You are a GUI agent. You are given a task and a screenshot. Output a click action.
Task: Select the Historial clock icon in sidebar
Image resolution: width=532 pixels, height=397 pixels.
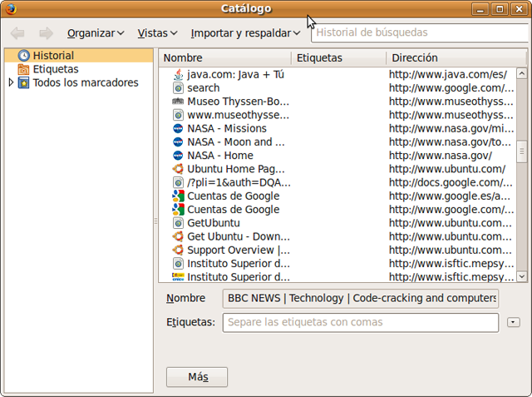23,56
